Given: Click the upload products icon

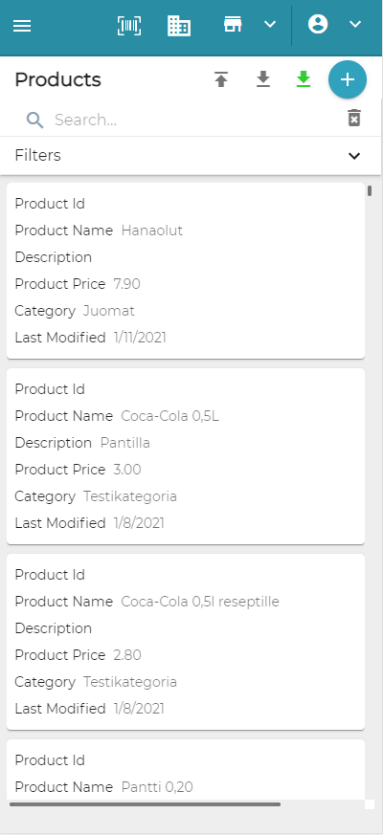Looking at the screenshot, I should (x=221, y=80).
